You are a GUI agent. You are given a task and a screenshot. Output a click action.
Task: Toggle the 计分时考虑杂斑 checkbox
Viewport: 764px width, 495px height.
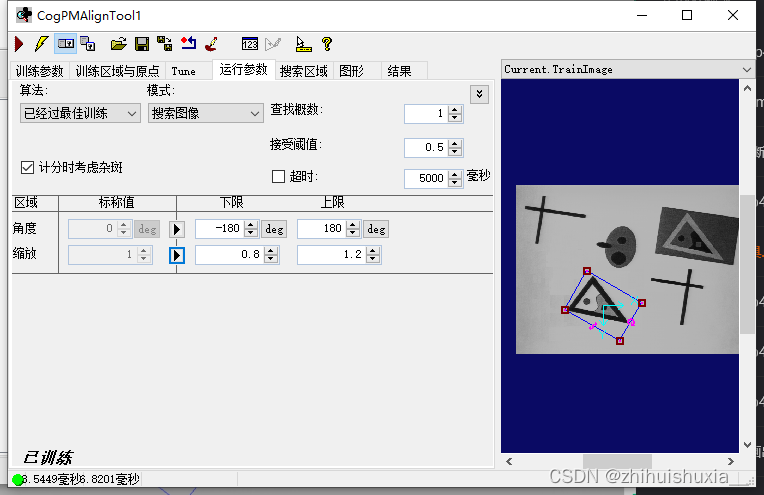point(27,168)
